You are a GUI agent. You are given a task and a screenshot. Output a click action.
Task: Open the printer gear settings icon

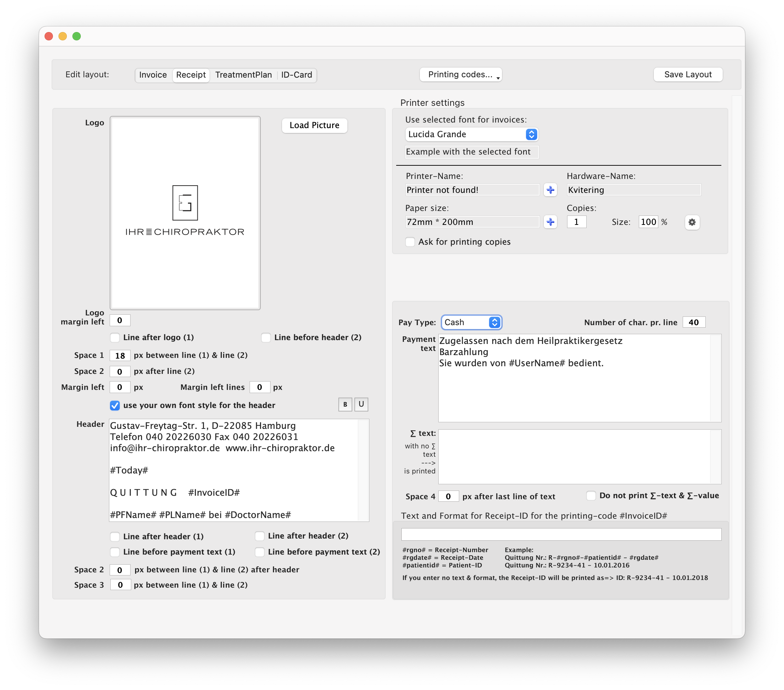click(691, 222)
